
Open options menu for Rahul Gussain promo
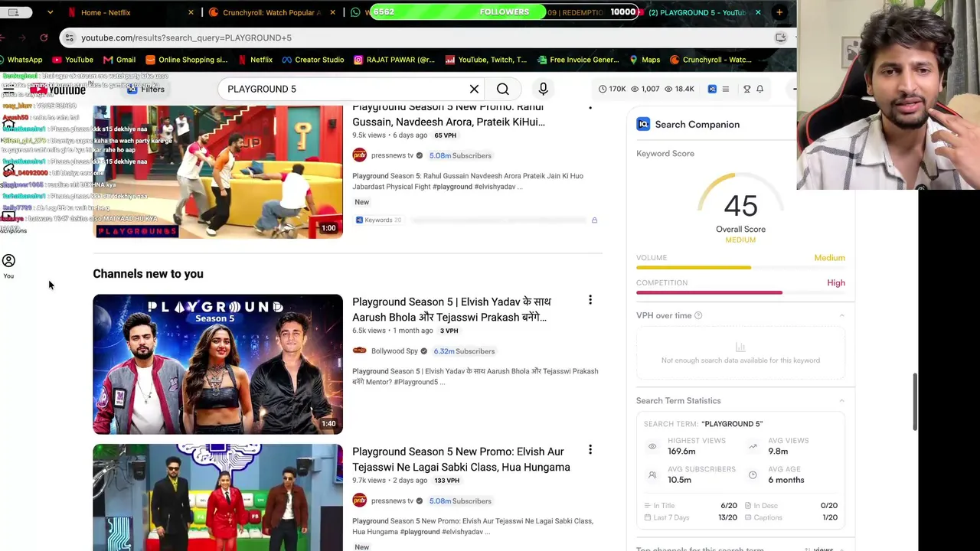click(590, 107)
